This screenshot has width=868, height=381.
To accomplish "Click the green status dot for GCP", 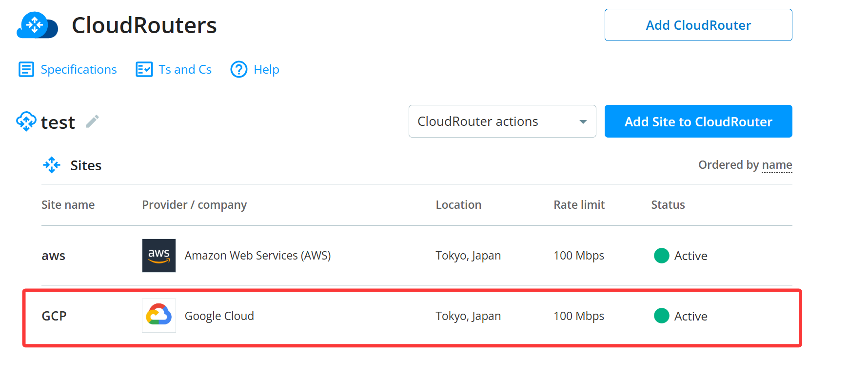I will [662, 316].
